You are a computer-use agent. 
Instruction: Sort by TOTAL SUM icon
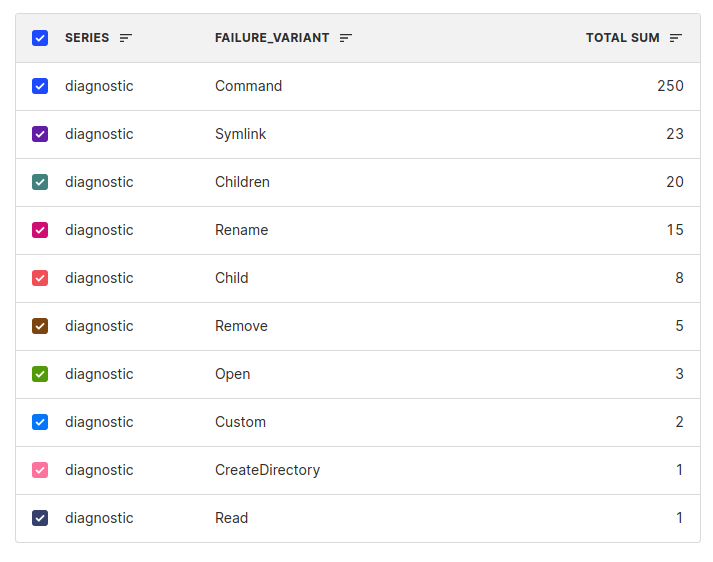pos(676,38)
